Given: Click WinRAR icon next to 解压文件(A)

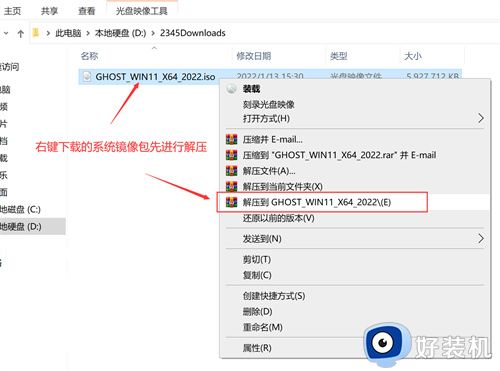Looking at the screenshot, I should point(232,171).
